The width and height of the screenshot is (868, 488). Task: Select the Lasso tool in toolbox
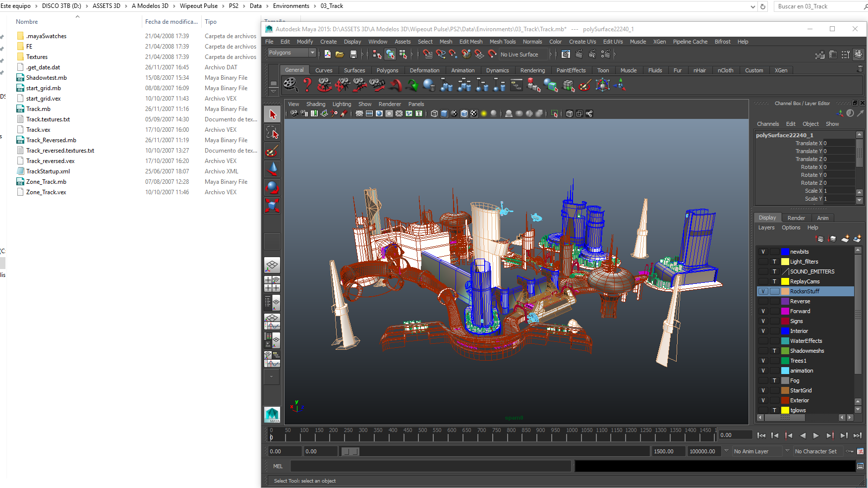tap(272, 133)
